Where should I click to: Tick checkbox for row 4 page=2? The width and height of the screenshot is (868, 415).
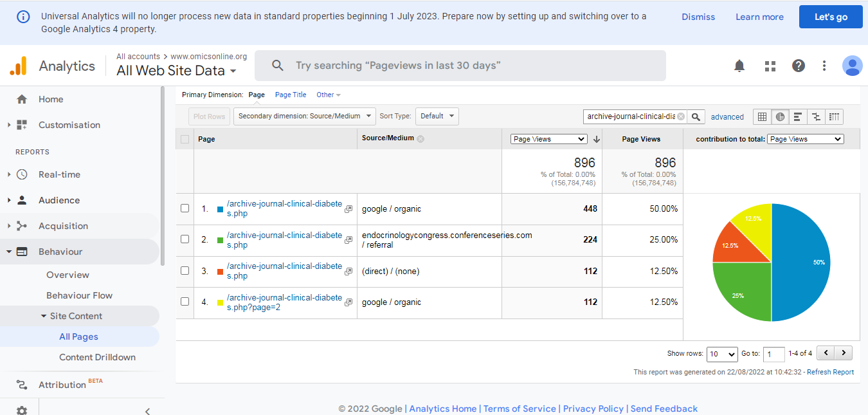[x=185, y=302]
